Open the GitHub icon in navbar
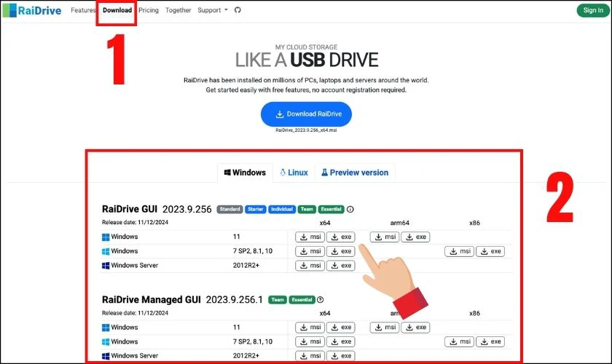The image size is (612, 364). [x=238, y=10]
